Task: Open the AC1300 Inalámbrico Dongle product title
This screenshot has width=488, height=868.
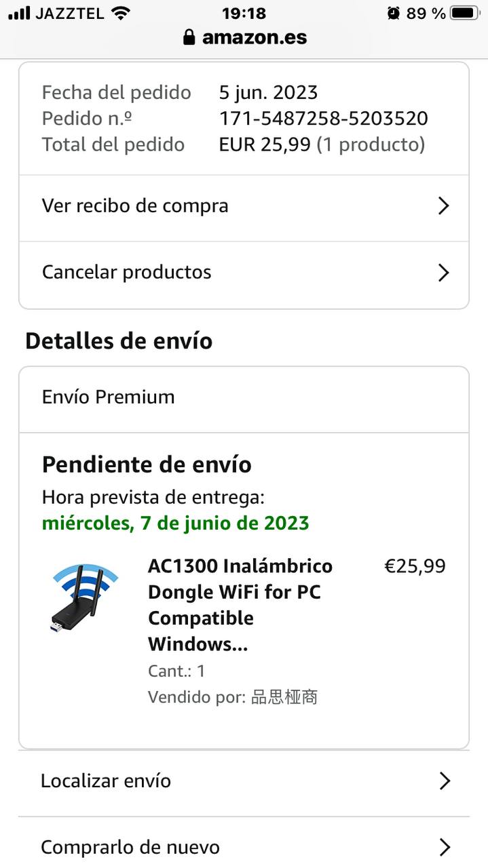Action: (x=240, y=604)
